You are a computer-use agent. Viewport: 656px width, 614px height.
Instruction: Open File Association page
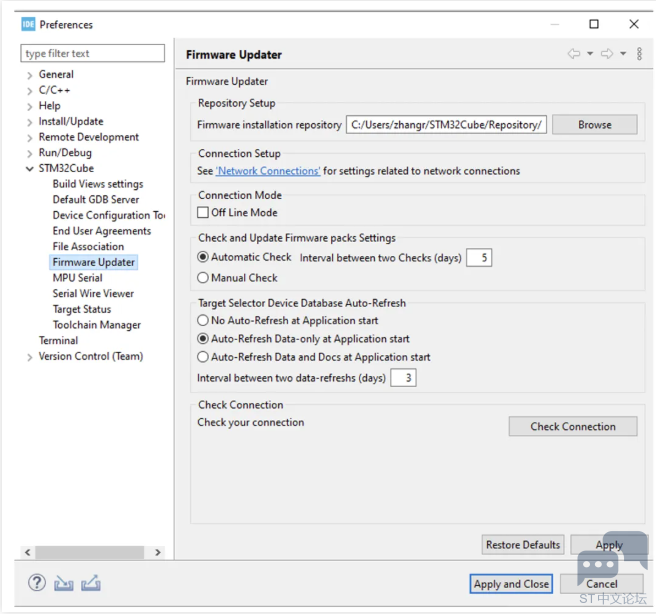[88, 246]
